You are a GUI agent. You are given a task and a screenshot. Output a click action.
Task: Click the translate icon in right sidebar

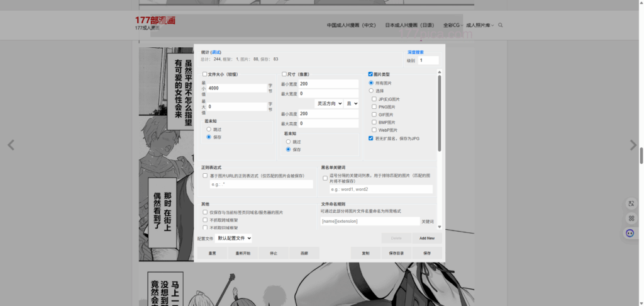click(631, 203)
